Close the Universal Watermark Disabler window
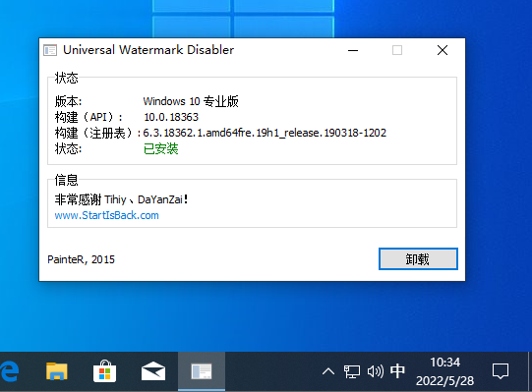The height and width of the screenshot is (392, 532). (x=443, y=50)
